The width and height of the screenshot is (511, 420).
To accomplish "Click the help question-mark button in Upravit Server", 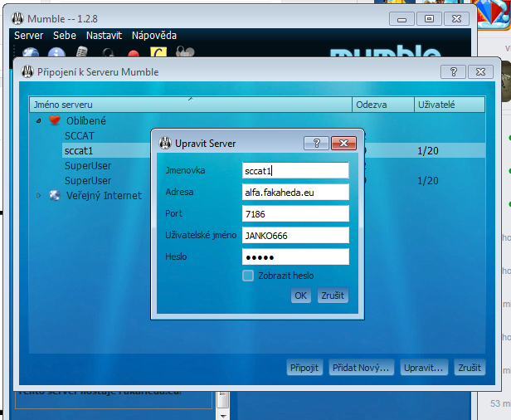I will tap(316, 144).
